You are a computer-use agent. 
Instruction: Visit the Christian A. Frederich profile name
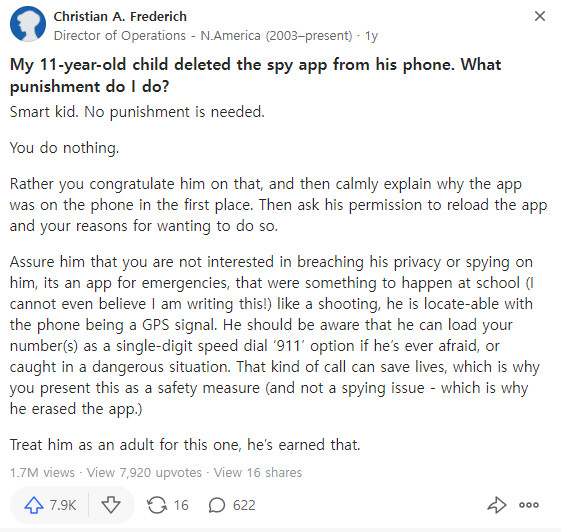tap(120, 16)
